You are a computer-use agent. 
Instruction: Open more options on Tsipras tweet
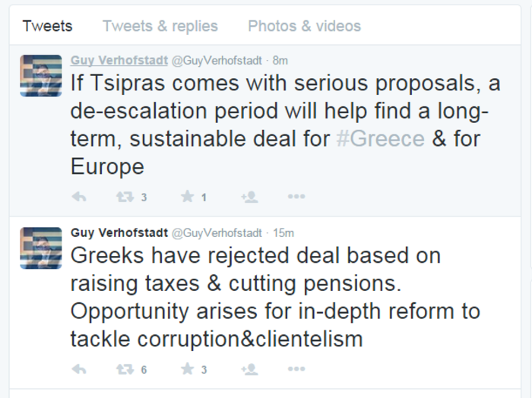[296, 197]
